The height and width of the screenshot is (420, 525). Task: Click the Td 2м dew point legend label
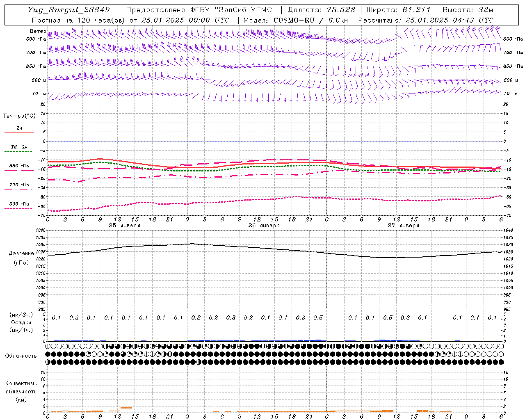pos(19,147)
